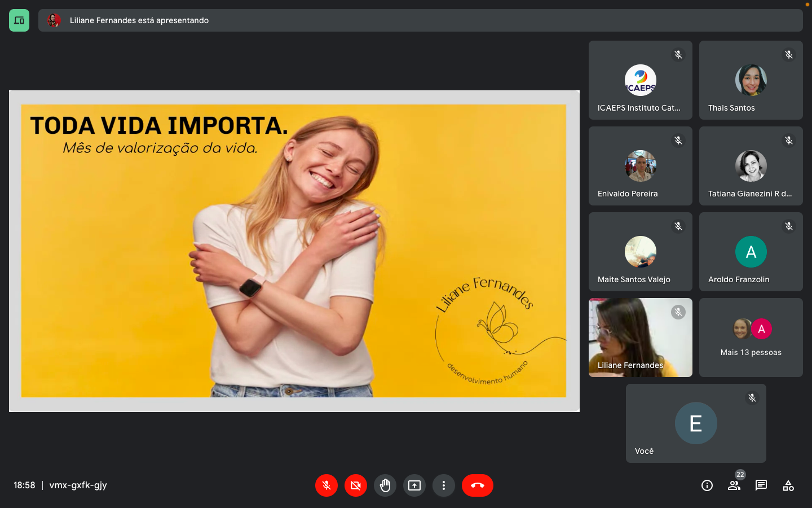Open the present now screen share button
The height and width of the screenshot is (508, 812).
point(414,485)
